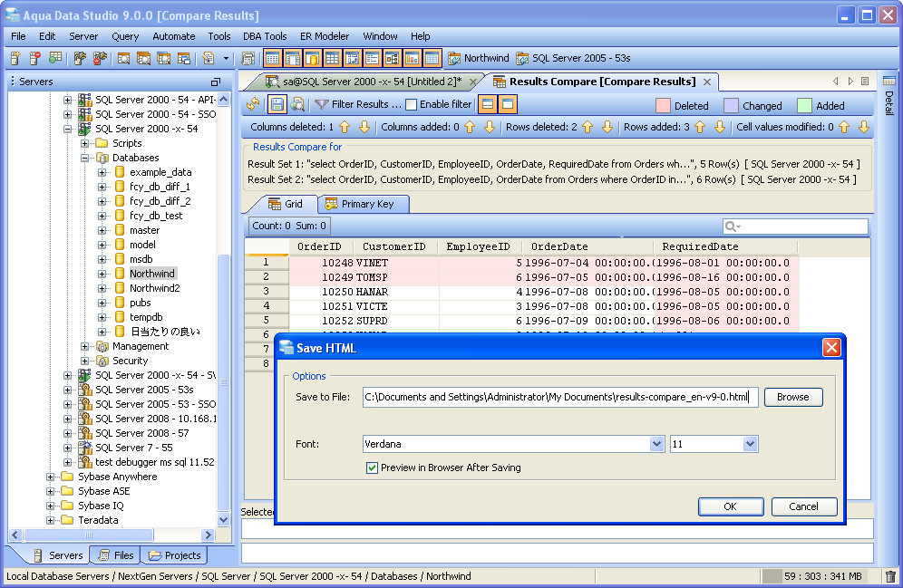Open the DBA Tools menu
Screen dimensions: 903x588
(x=265, y=36)
